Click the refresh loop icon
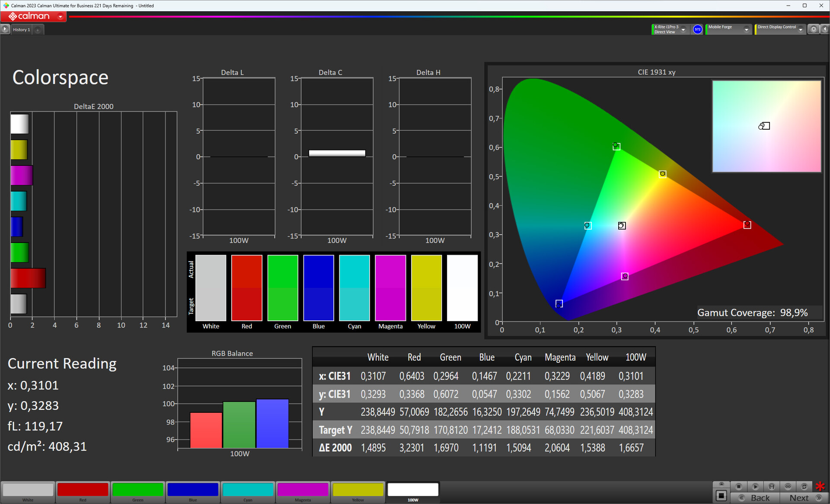The height and width of the screenshot is (504, 830). [804, 486]
